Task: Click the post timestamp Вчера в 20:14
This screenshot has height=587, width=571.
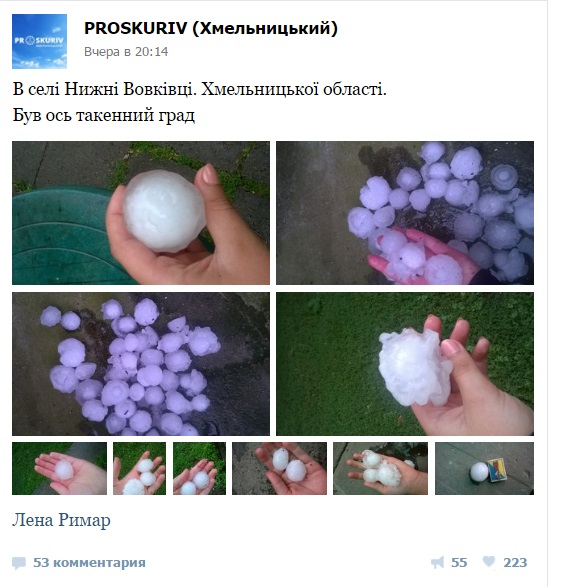Action: coord(126,52)
